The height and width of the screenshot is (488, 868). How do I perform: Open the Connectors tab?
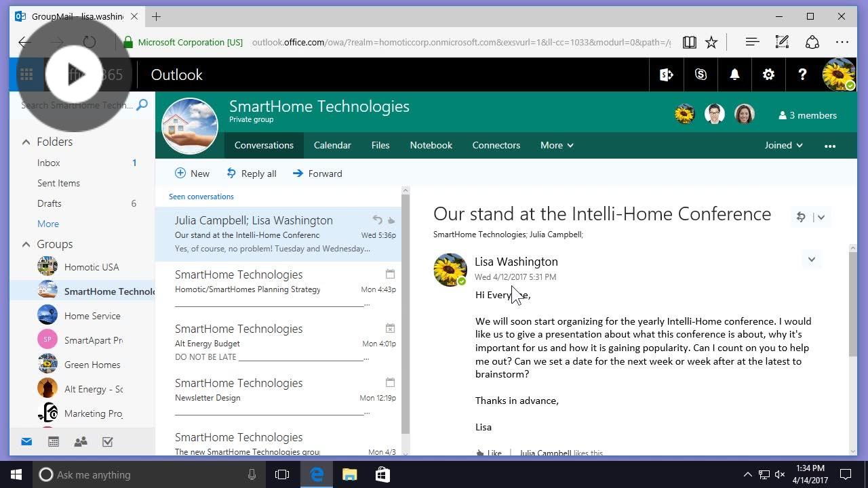[x=496, y=145]
